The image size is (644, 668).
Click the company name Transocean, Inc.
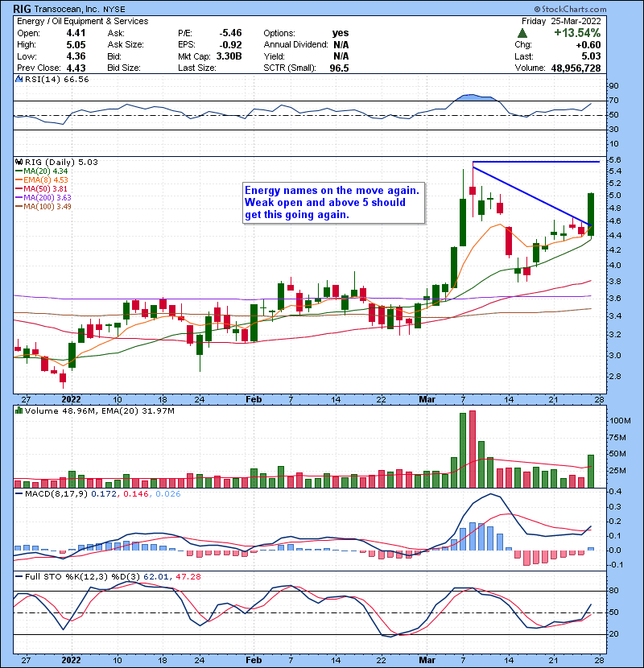click(x=66, y=9)
